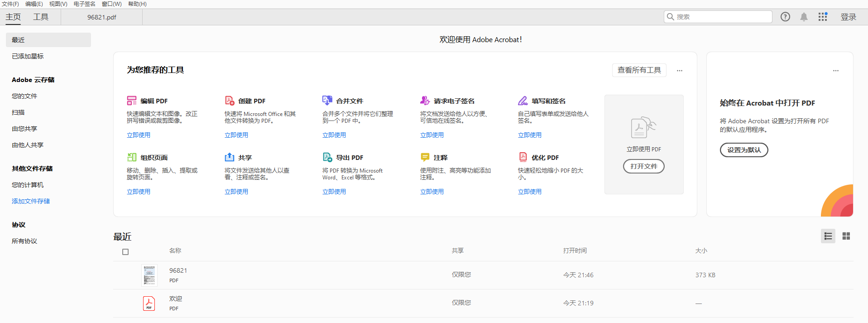This screenshot has width=868, height=323.
Task: Open the apps grid icon
Action: [x=823, y=17]
